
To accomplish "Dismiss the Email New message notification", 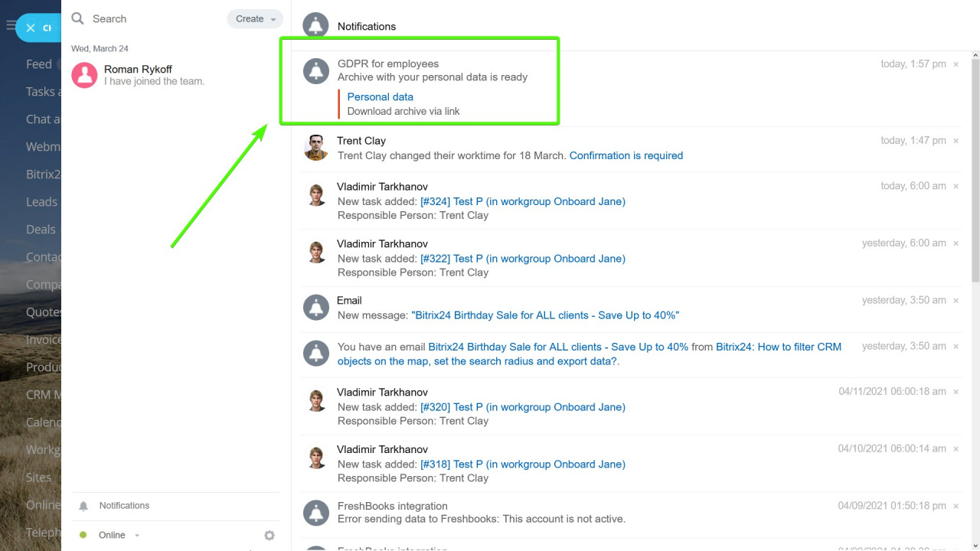I will tap(955, 301).
